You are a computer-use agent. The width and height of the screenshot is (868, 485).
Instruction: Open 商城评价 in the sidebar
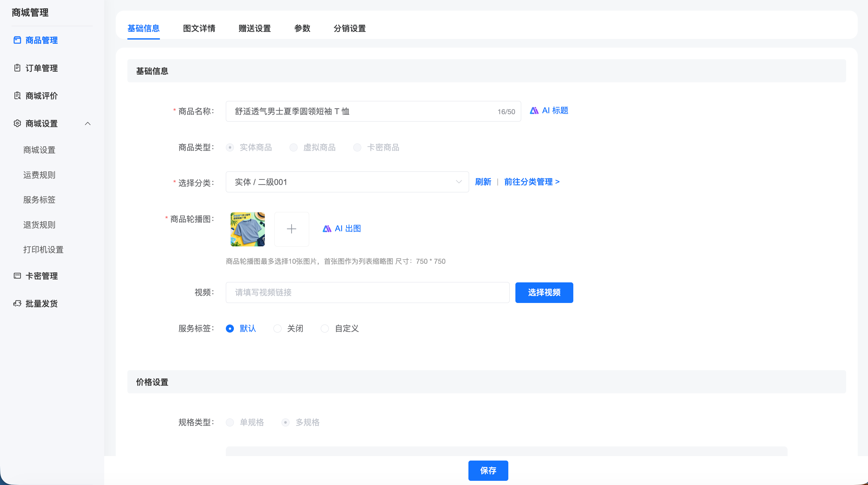(x=42, y=96)
